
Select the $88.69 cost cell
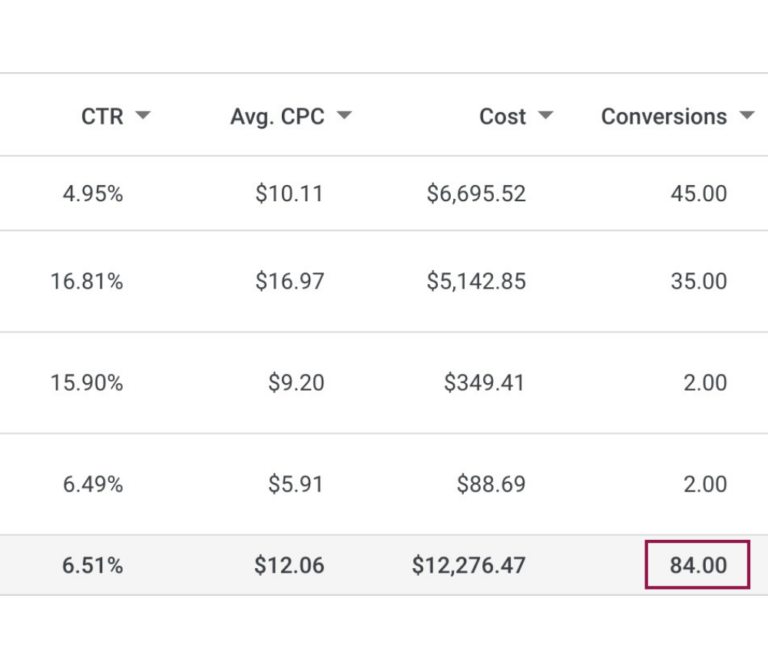click(x=490, y=485)
